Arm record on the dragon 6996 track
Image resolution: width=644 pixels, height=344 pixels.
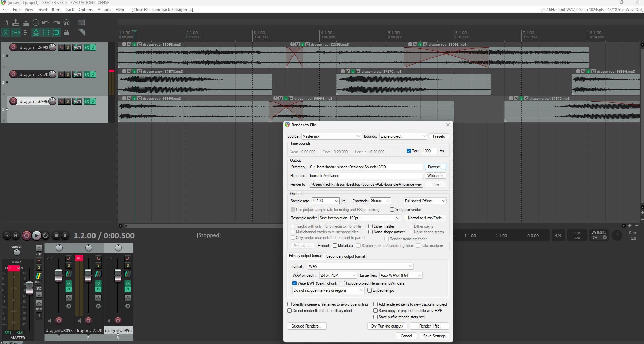13,101
